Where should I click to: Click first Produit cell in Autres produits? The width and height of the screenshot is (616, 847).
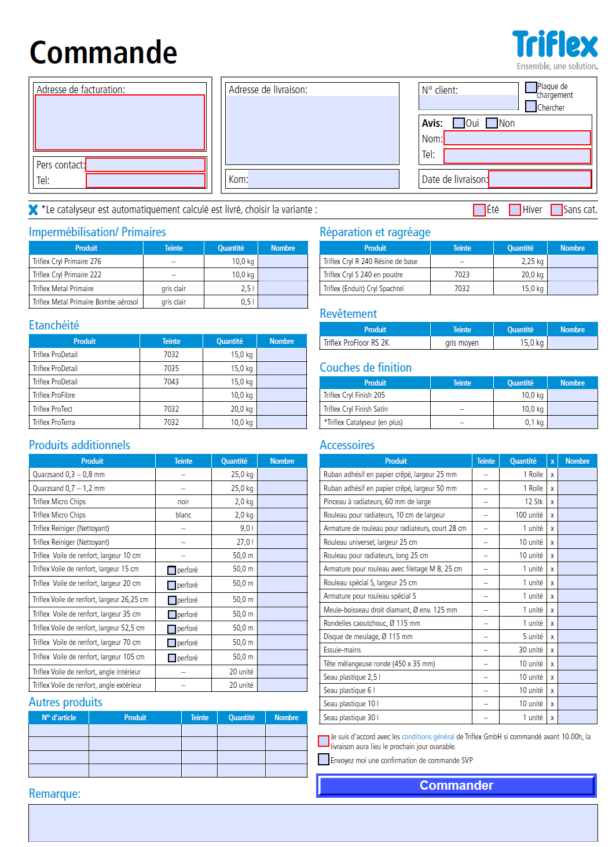tap(135, 731)
